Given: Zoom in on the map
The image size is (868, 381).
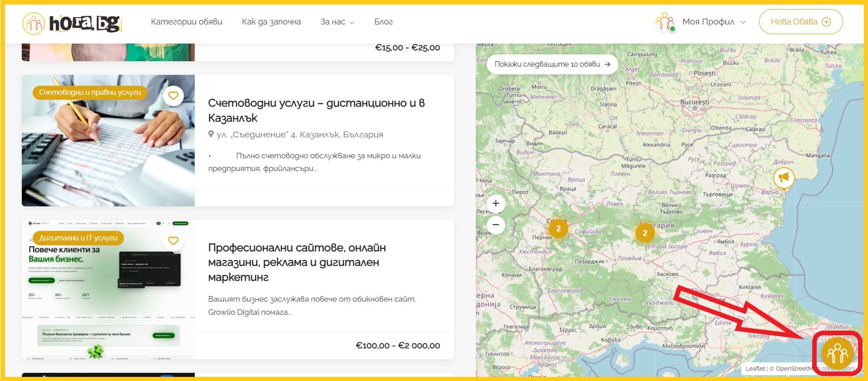Looking at the screenshot, I should tap(496, 204).
